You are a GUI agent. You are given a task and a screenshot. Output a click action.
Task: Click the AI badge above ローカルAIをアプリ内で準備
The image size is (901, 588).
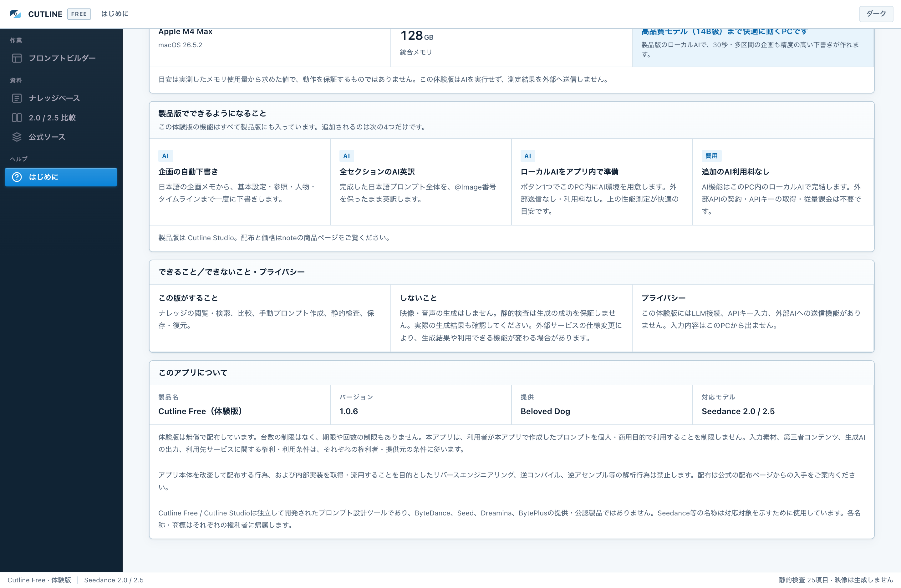(528, 156)
